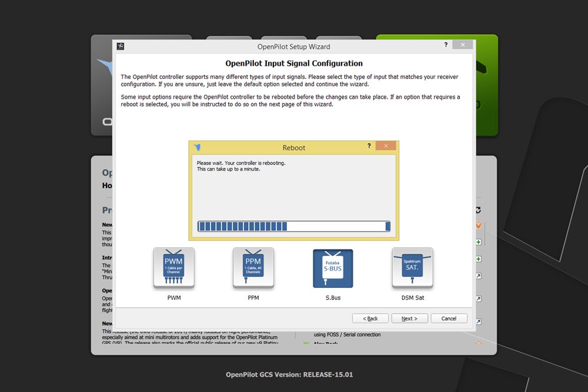This screenshot has height=392, width=588.
Task: Click the Reboot dialog OpenPilot logo icon
Action: (x=197, y=148)
